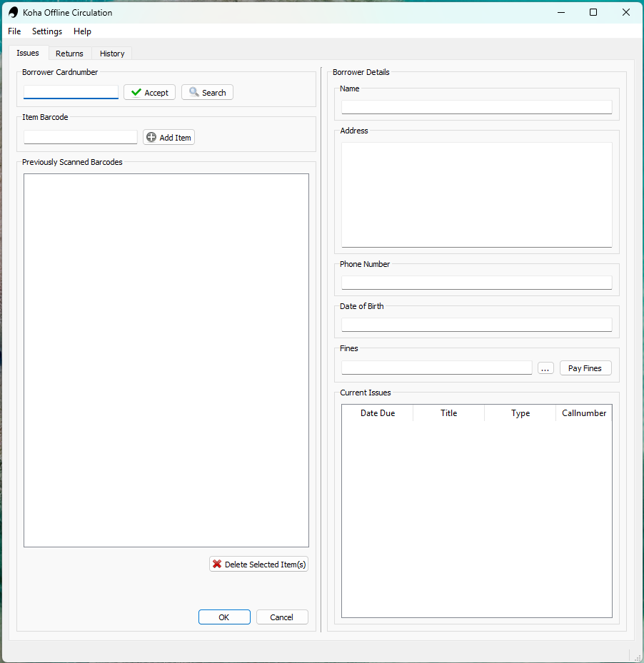Click the borrower Name text field

(476, 107)
